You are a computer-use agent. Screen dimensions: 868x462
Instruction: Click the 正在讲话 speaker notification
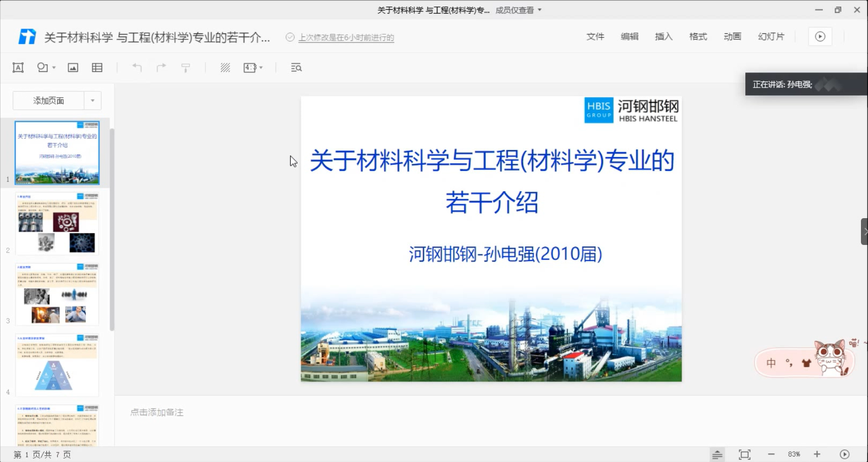pos(806,84)
